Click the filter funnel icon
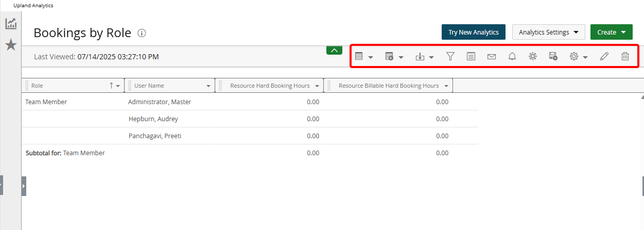Image resolution: width=644 pixels, height=230 pixels. point(450,57)
